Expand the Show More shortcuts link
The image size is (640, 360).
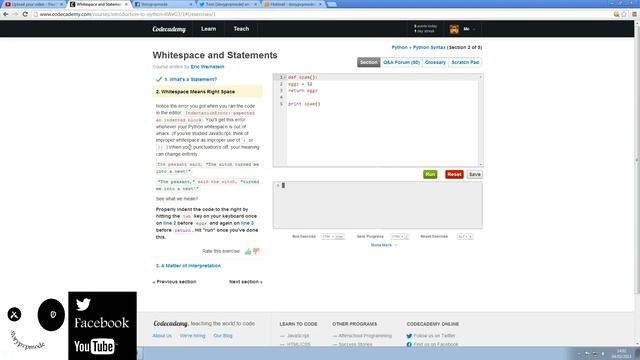pyautogui.click(x=383, y=245)
